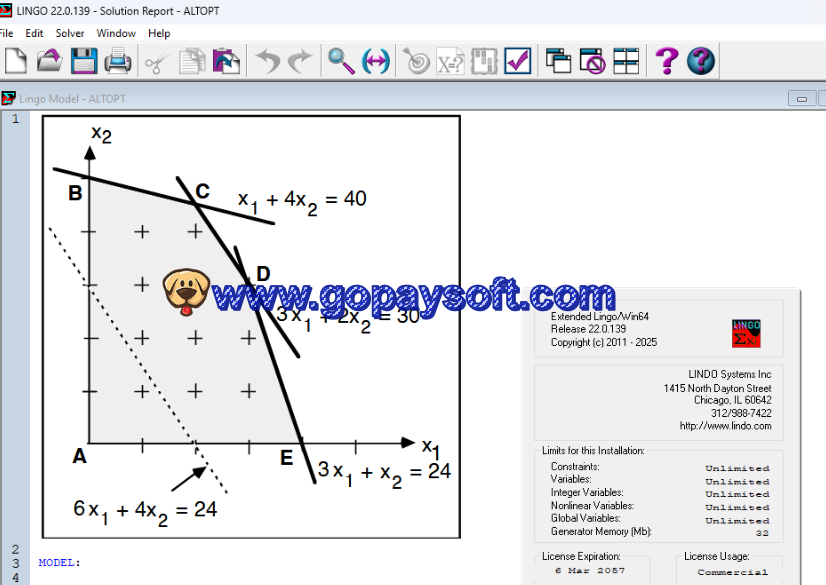Click the Cut scissors icon
Image resolution: width=826 pixels, height=585 pixels.
pyautogui.click(x=155, y=61)
